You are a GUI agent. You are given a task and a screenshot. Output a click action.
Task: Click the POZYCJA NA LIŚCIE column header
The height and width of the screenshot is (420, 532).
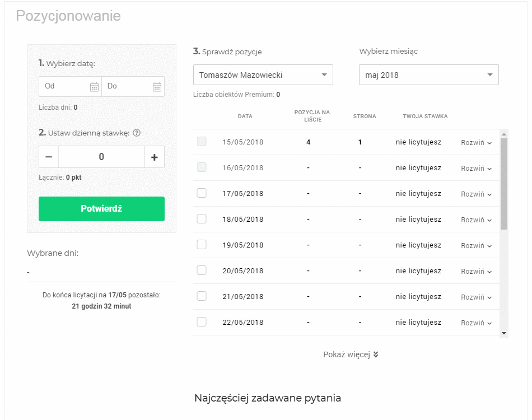[x=312, y=116]
